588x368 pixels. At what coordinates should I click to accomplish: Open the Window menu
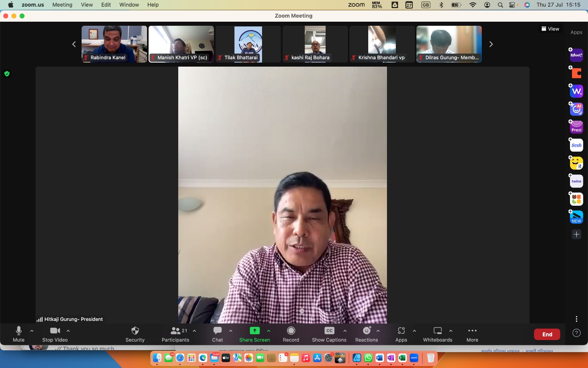pos(129,5)
